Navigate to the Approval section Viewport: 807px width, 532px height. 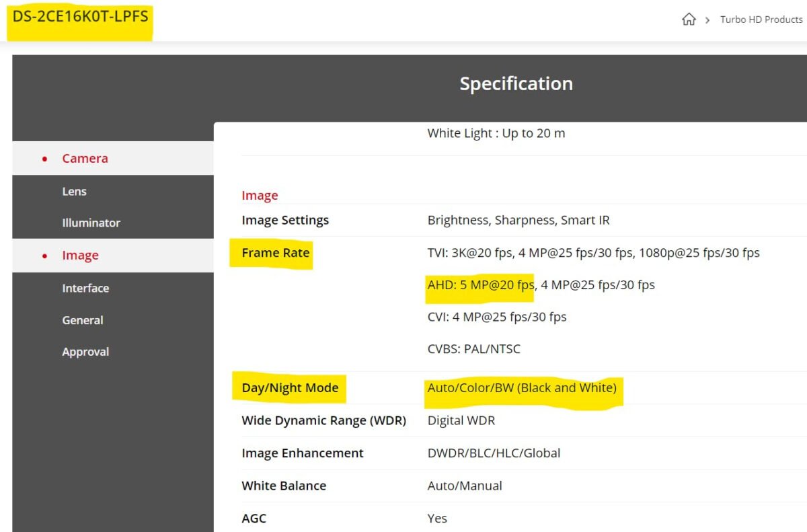point(85,352)
